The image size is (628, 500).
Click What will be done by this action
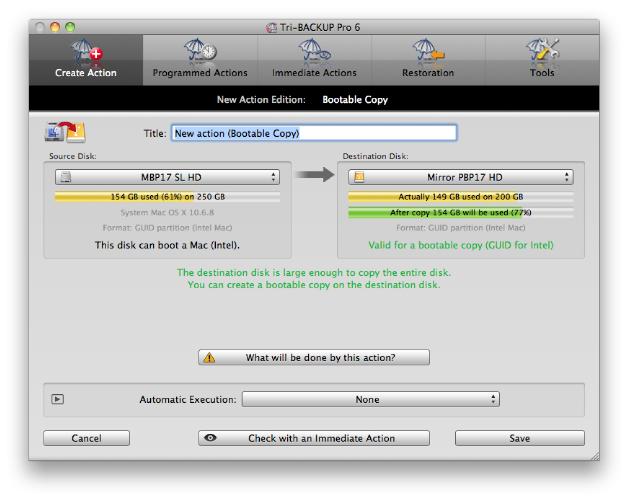[x=314, y=357]
